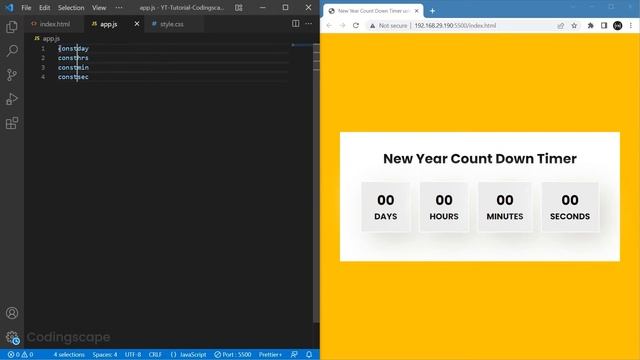Open the Search view in activity bar
This screenshot has height=360, width=640.
12,51
